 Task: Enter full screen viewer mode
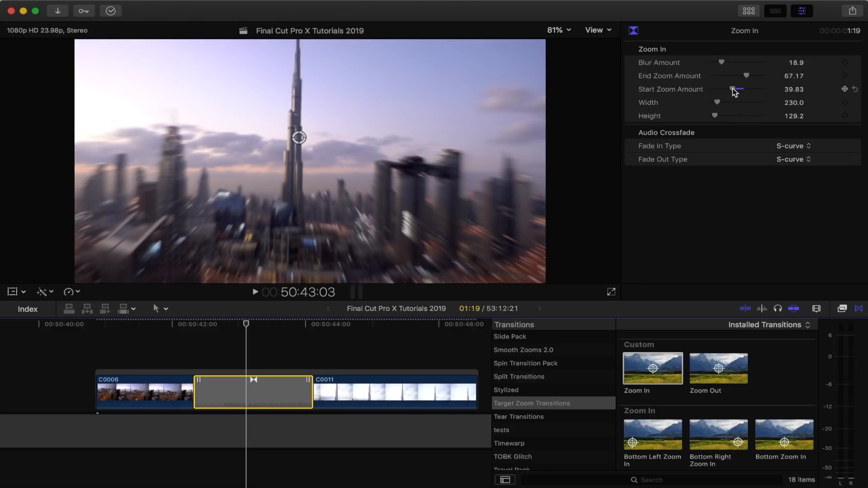coord(611,292)
